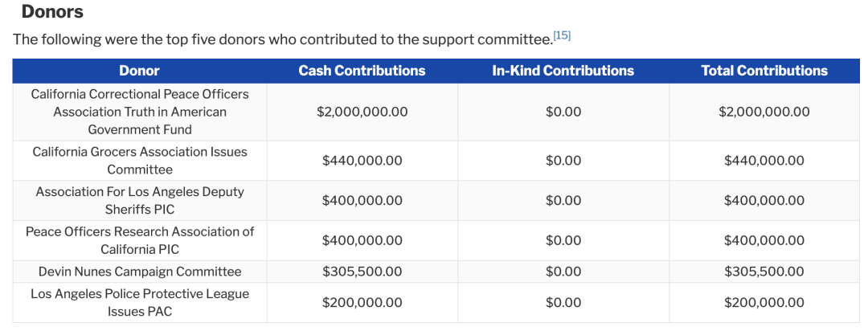
Task: Click the $305,500.00 total contributions cell
Action: point(764,272)
